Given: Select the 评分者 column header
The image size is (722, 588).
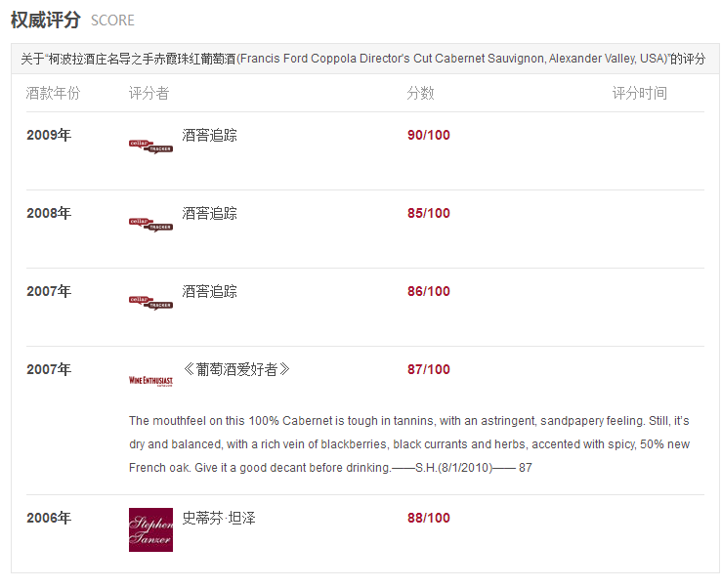Looking at the screenshot, I should 149,93.
